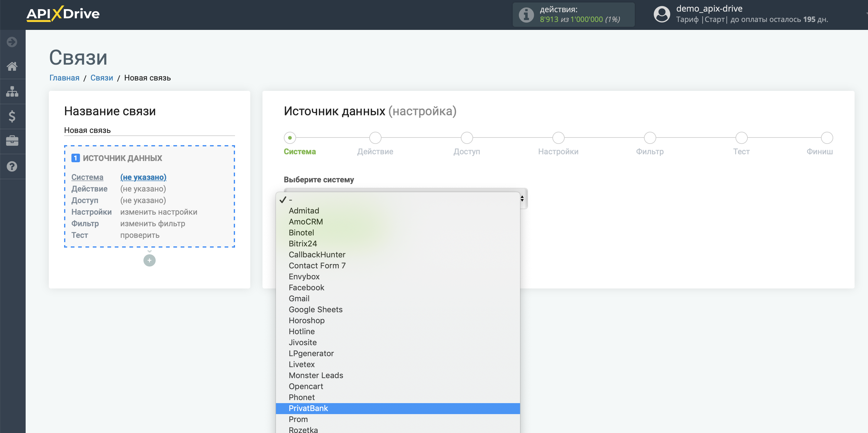Select Contact Form 7 from the list
Screen dimensions: 868x433
pos(398,266)
